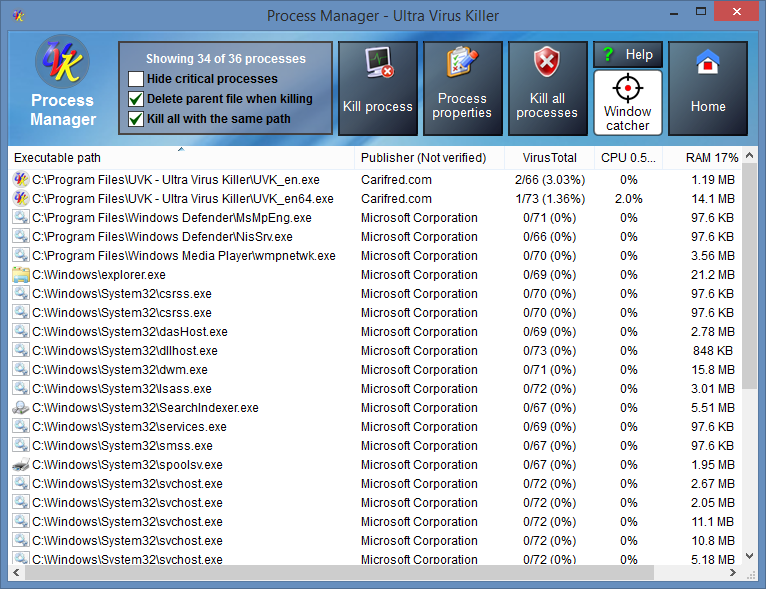Click the Kill process button
Screen dimensions: 766x589
[378, 88]
